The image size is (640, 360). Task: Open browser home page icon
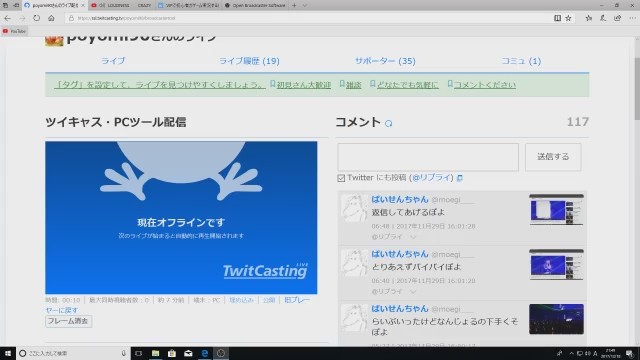pos(51,18)
